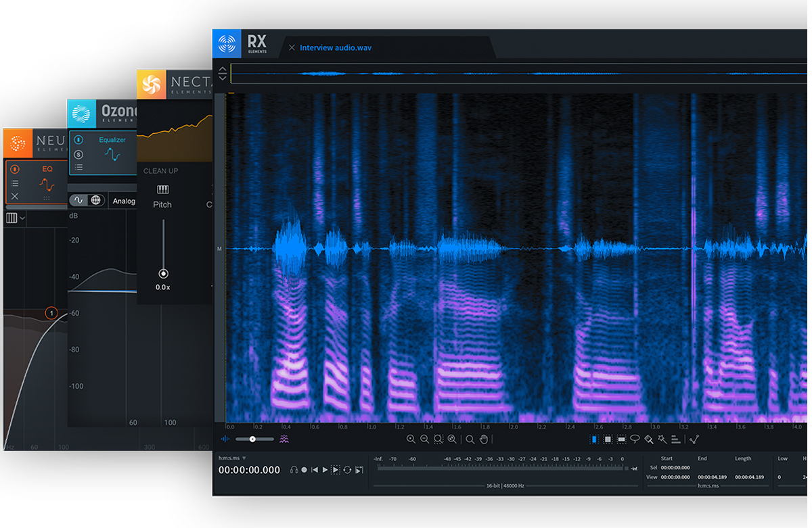Start playback in RX transport
Viewport: 812px width, 528px height.
click(325, 470)
